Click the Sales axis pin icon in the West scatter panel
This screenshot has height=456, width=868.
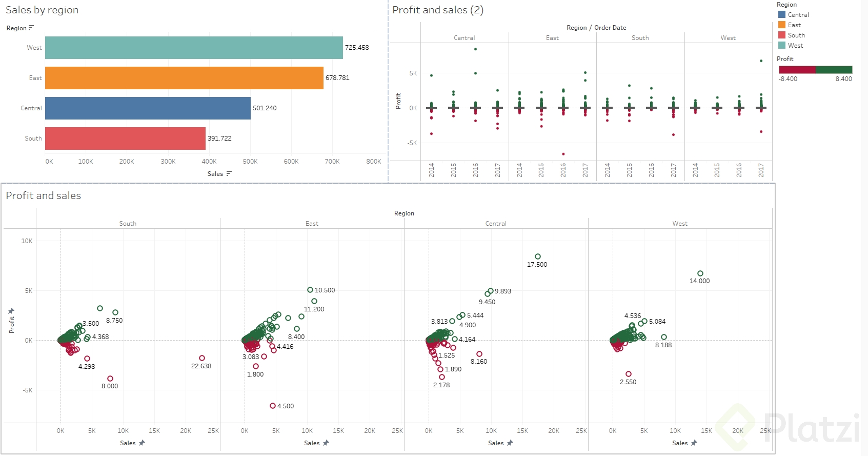tap(694, 443)
